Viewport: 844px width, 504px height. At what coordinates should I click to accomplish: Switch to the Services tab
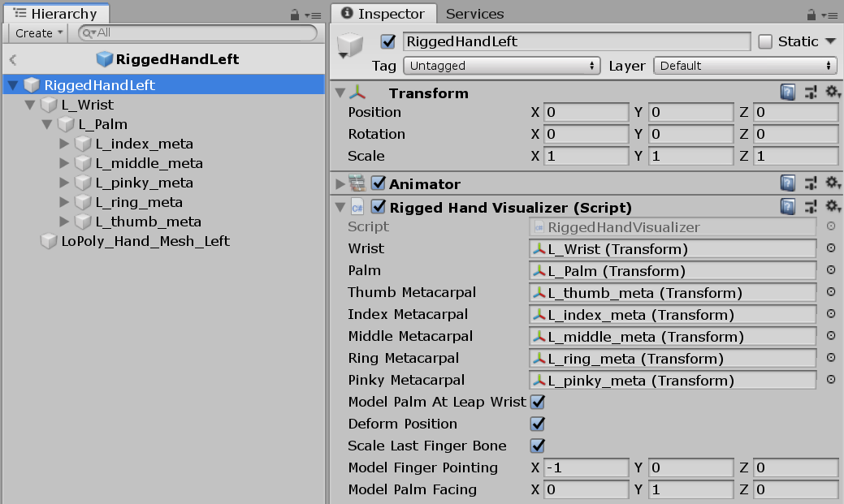474,14
